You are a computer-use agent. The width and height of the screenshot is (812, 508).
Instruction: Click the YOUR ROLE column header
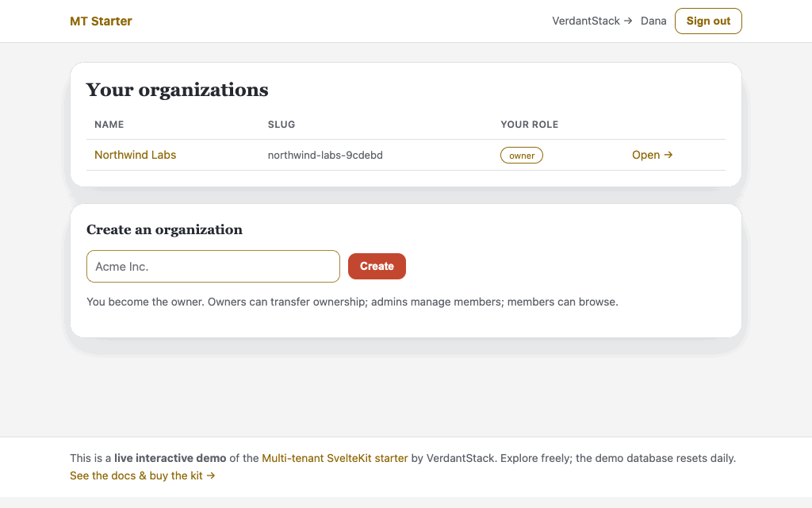(529, 125)
